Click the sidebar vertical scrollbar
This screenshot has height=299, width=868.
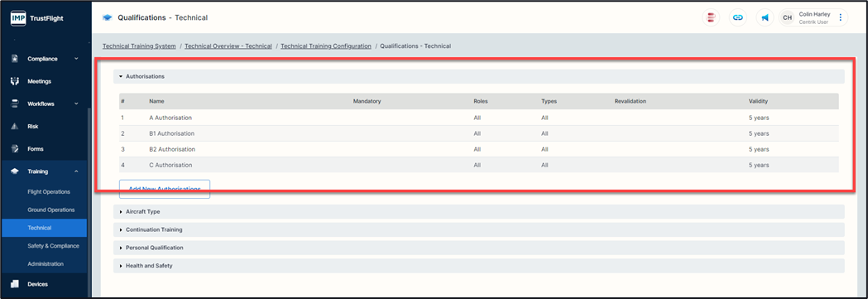coord(89,202)
